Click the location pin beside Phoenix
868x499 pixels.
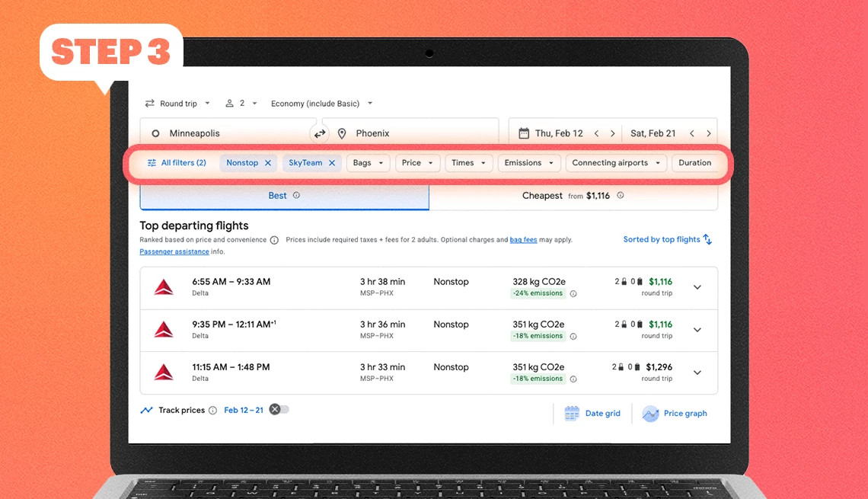(341, 132)
